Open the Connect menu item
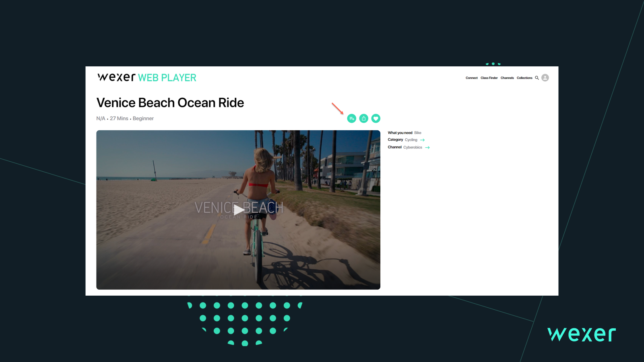This screenshot has width=644, height=362. click(x=471, y=78)
